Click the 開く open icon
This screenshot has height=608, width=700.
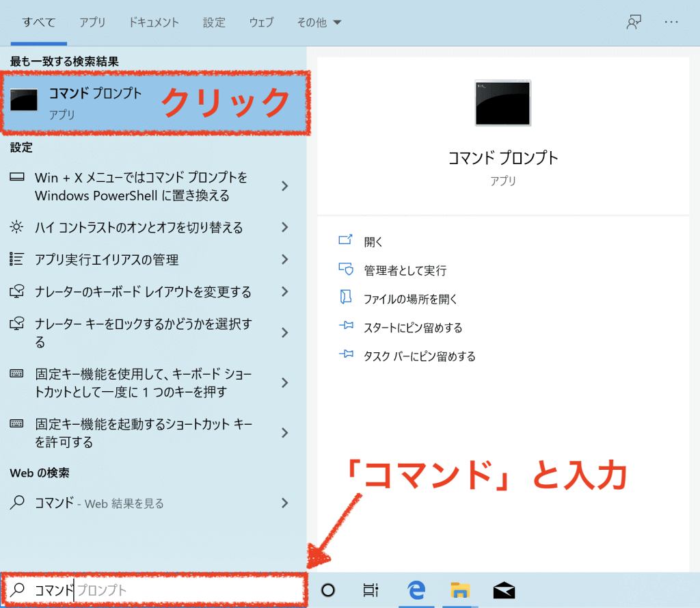[x=345, y=240]
